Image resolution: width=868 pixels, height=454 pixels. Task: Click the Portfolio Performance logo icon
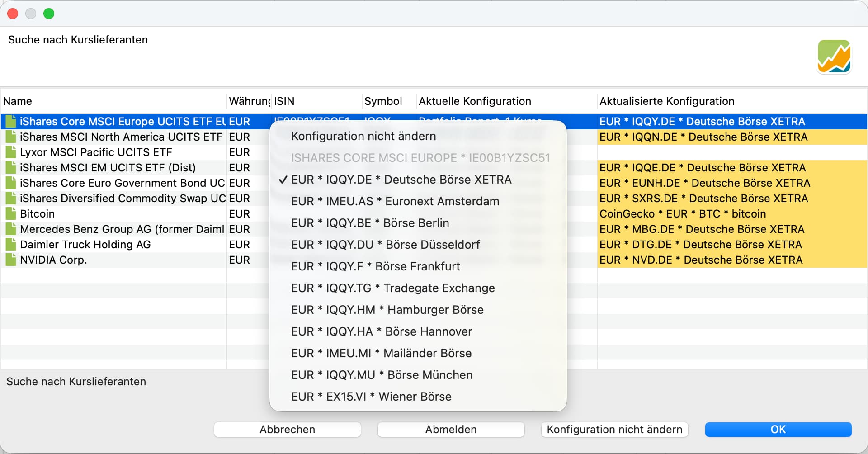pyautogui.click(x=834, y=57)
